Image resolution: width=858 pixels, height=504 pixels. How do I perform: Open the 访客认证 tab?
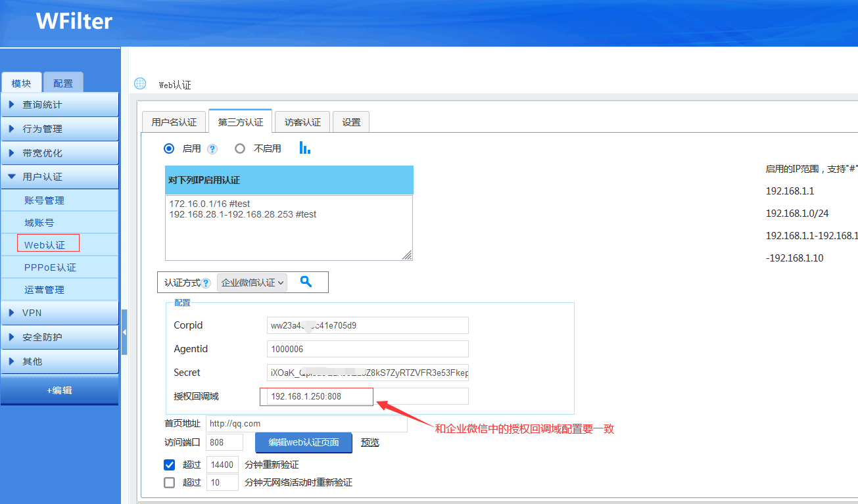302,122
